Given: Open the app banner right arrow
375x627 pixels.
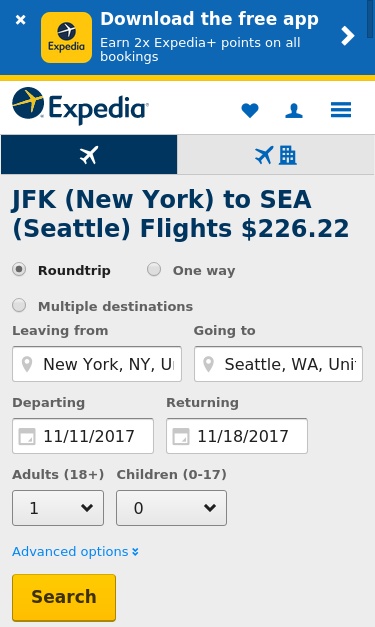Looking at the screenshot, I should point(348,36).
